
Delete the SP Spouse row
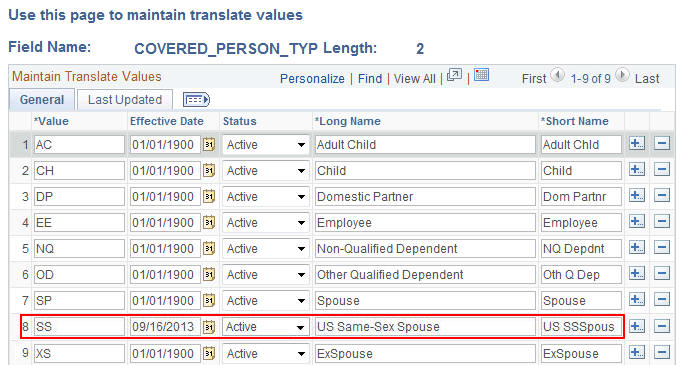pyautogui.click(x=662, y=300)
